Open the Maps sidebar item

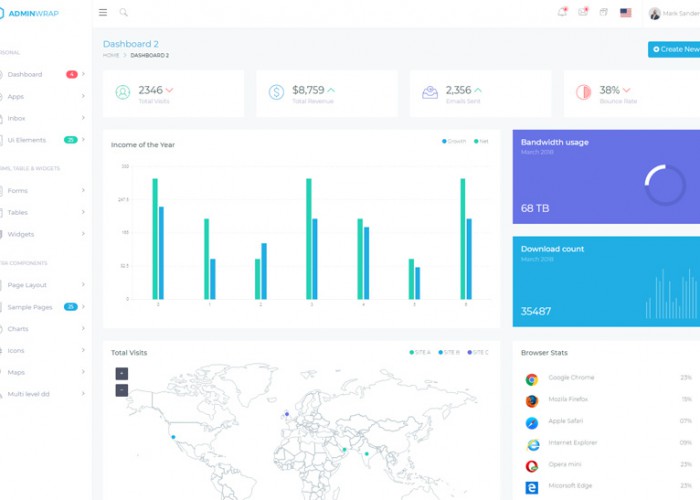pos(16,372)
